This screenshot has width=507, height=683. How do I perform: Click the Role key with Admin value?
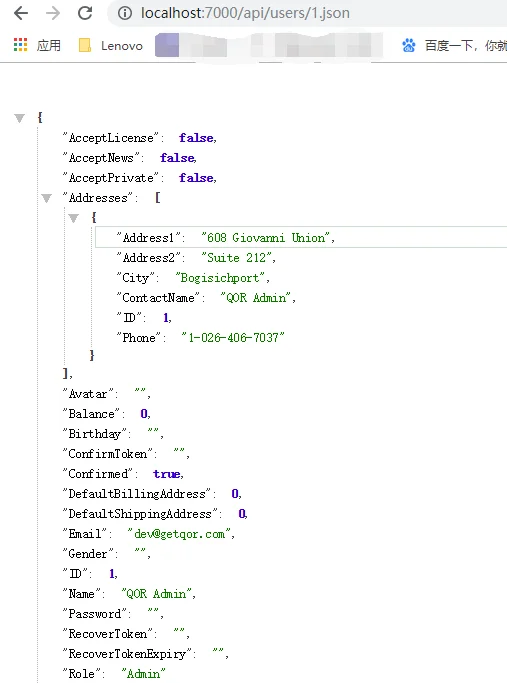coord(82,673)
